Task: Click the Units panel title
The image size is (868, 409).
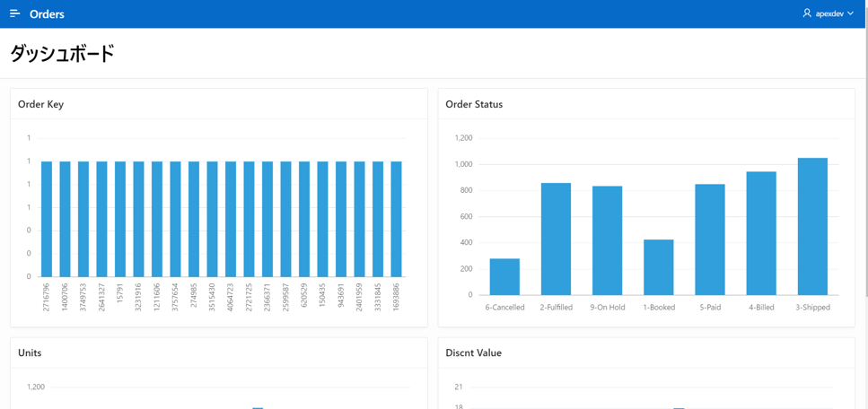Action: pyautogui.click(x=31, y=352)
